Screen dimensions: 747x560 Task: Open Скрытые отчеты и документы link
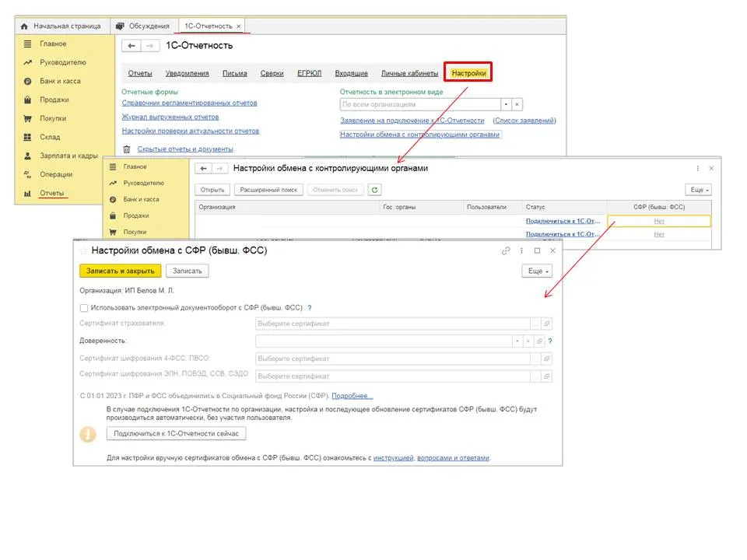point(185,149)
